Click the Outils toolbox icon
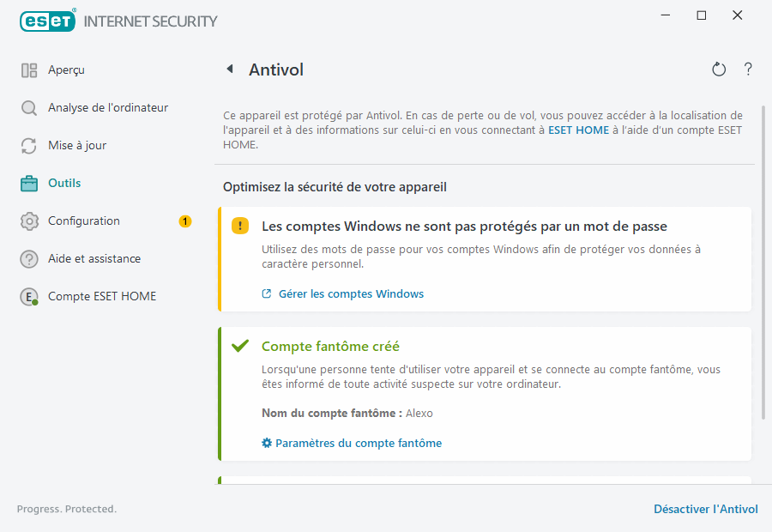The width and height of the screenshot is (772, 532). tap(29, 184)
